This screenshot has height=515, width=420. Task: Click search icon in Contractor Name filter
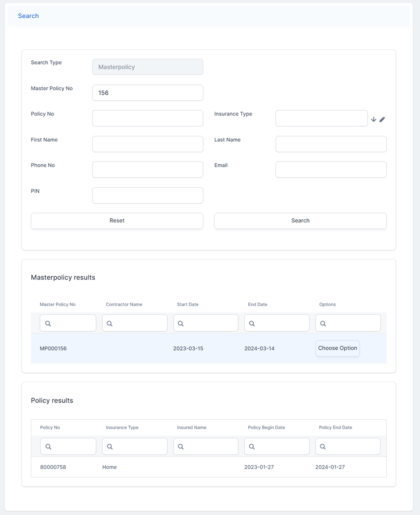(110, 324)
